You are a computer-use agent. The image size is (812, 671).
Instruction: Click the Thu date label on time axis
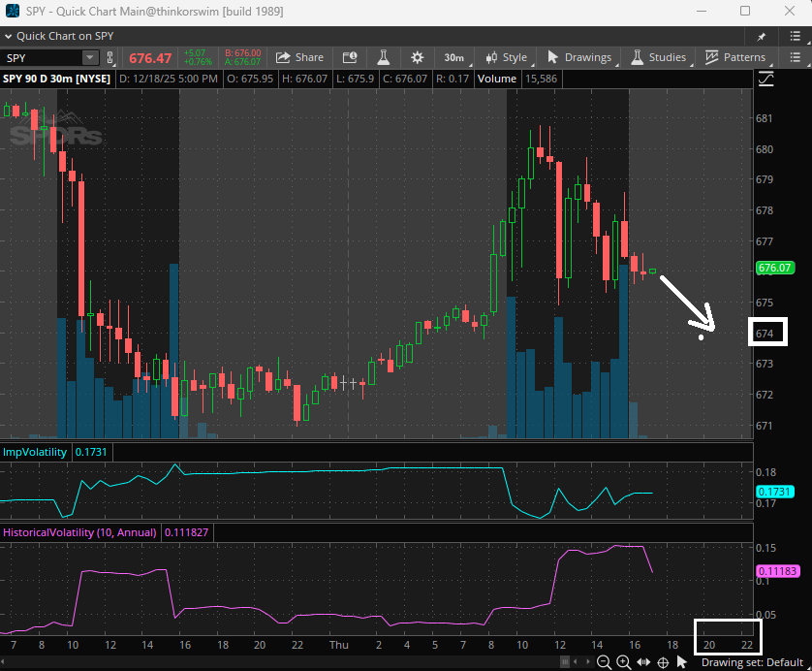tap(339, 645)
